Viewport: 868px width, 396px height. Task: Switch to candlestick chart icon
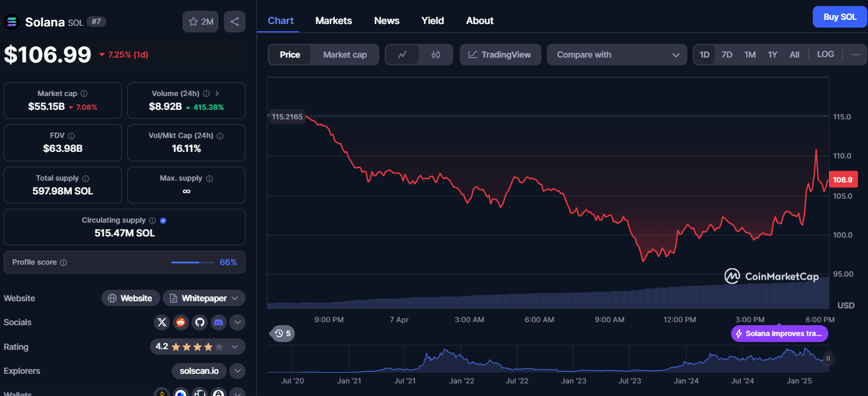[x=436, y=55]
